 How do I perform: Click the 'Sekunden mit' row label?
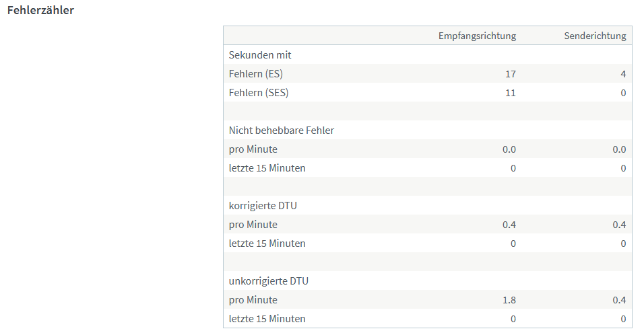click(260, 55)
